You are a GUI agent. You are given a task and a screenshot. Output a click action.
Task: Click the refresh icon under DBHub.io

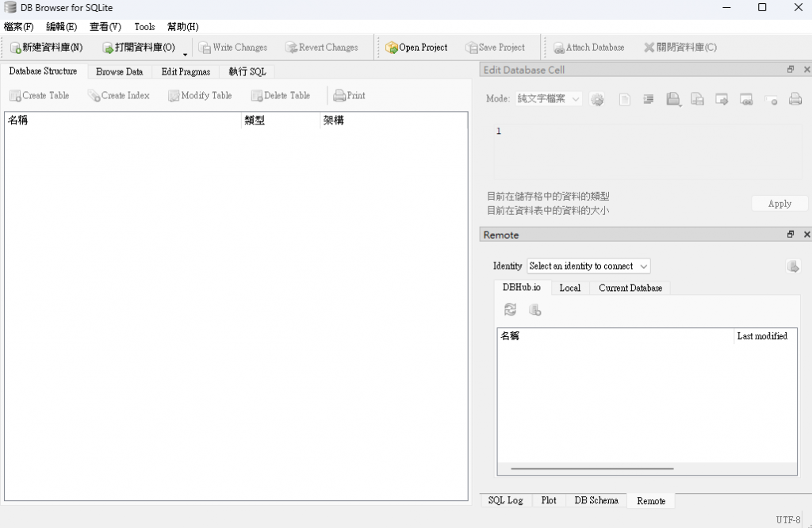click(x=510, y=309)
